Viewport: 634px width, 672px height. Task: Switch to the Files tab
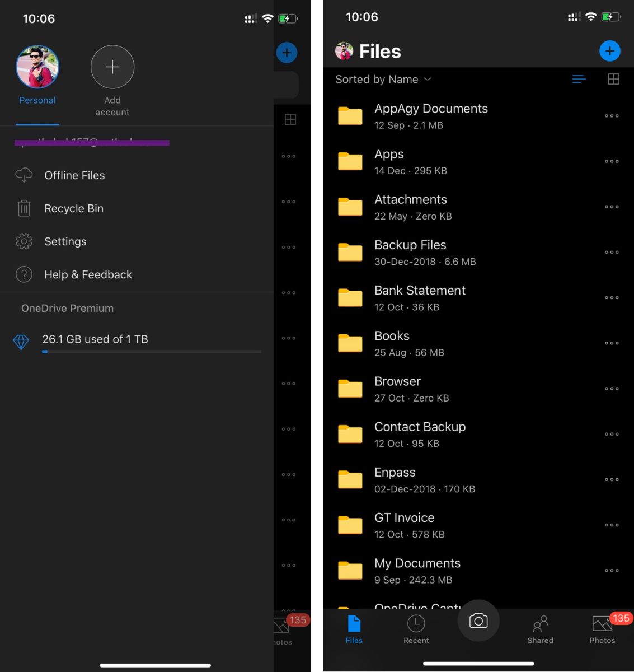click(x=354, y=629)
